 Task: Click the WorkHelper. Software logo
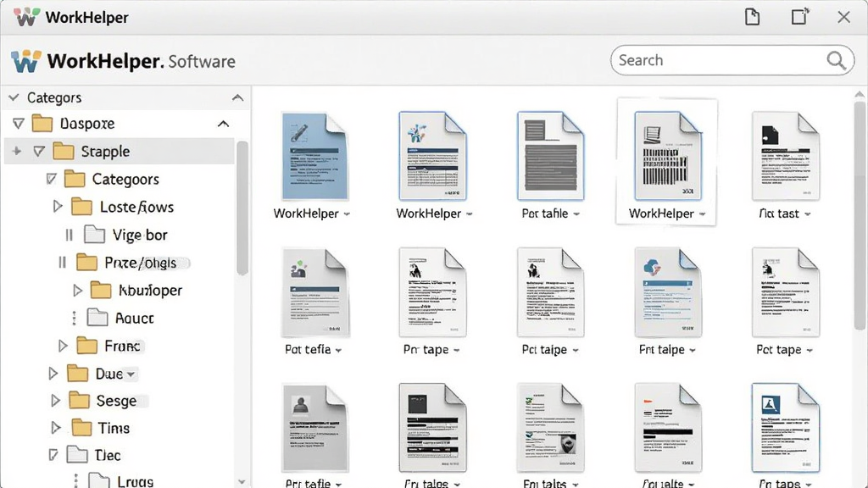click(123, 61)
